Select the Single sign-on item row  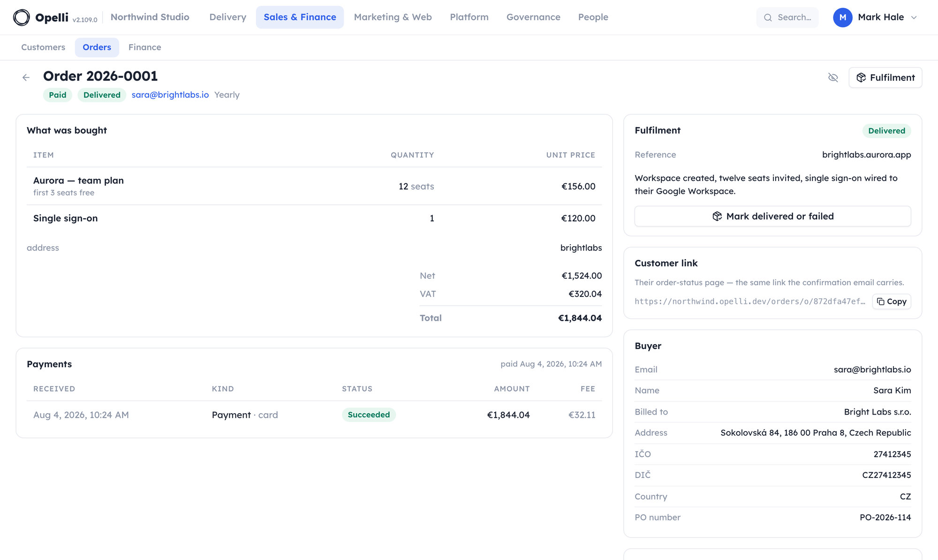point(314,218)
